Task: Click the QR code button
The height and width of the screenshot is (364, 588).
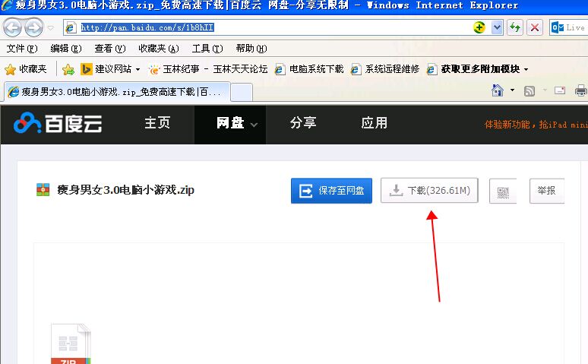Action: [503, 191]
